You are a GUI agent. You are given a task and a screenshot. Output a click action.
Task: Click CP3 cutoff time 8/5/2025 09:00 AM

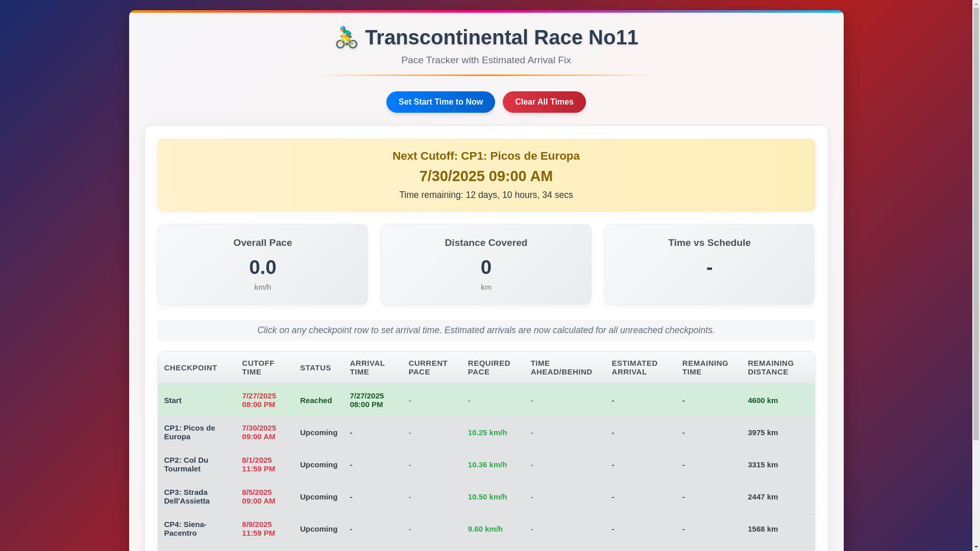pyautogui.click(x=258, y=497)
